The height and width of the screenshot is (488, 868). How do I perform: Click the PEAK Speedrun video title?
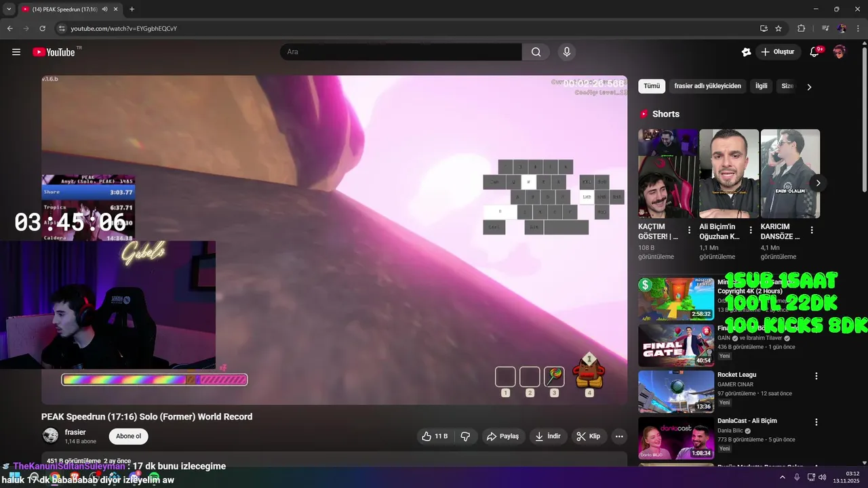click(146, 417)
